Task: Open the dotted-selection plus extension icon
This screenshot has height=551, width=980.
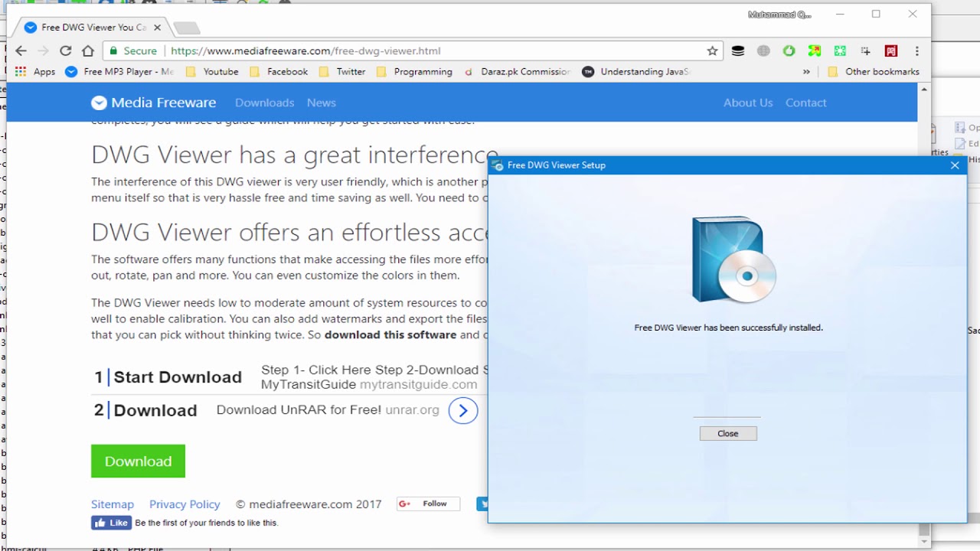Action: click(865, 51)
